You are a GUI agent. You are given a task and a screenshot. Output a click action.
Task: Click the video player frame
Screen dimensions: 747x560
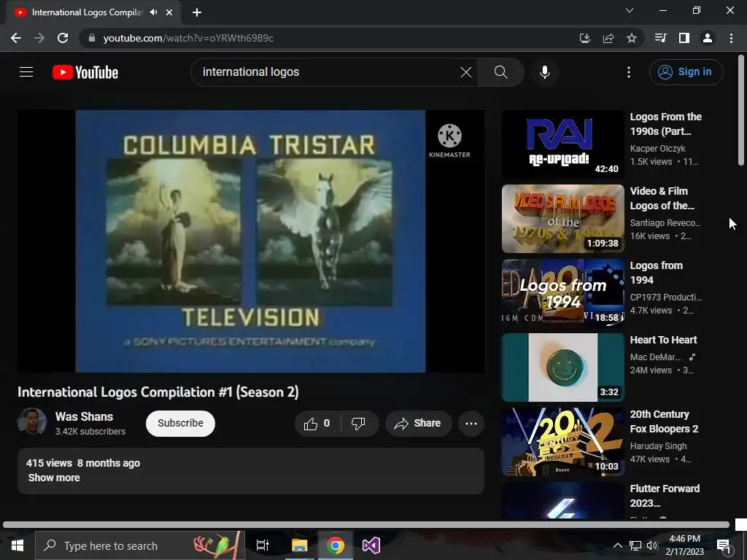pyautogui.click(x=251, y=241)
